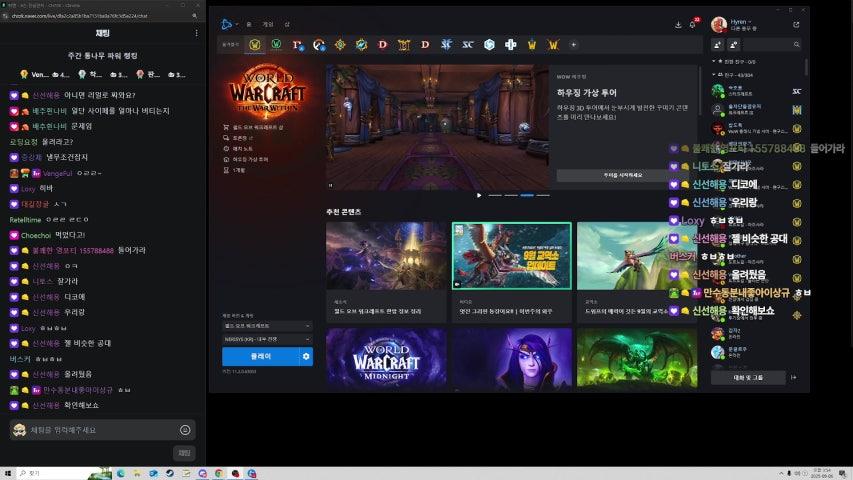Pause the featured carousel
853x480 pixels.
pyautogui.click(x=331, y=185)
